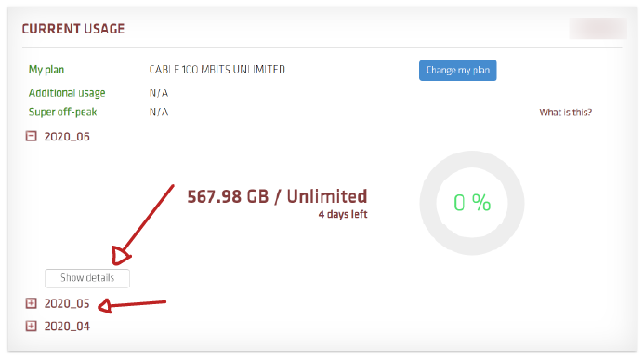Open Show details for current month
The width and height of the screenshot is (644, 360).
tap(87, 278)
